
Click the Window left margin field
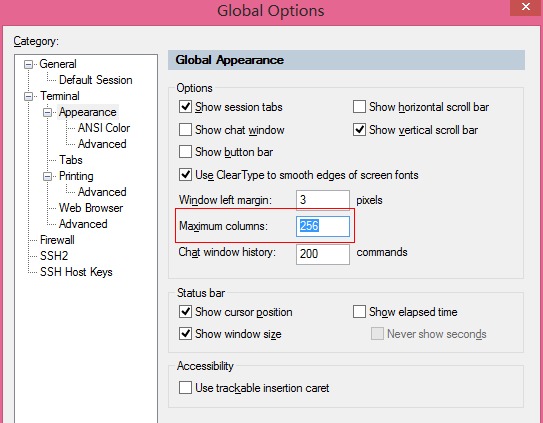323,200
